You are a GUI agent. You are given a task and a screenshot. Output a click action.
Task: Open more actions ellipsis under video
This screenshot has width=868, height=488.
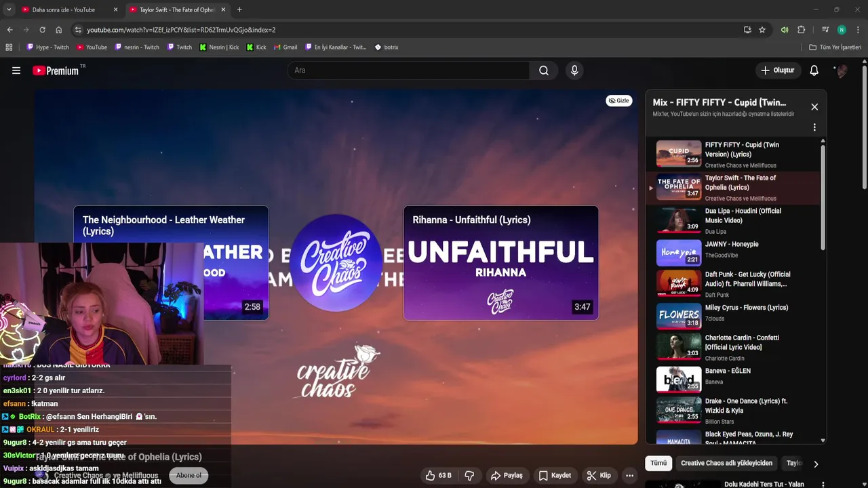[629, 476]
